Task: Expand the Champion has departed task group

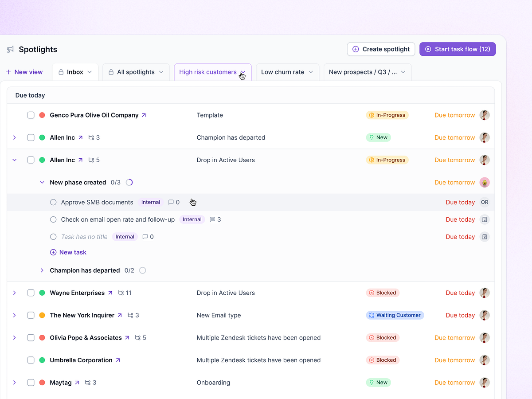Action: pyautogui.click(x=42, y=270)
